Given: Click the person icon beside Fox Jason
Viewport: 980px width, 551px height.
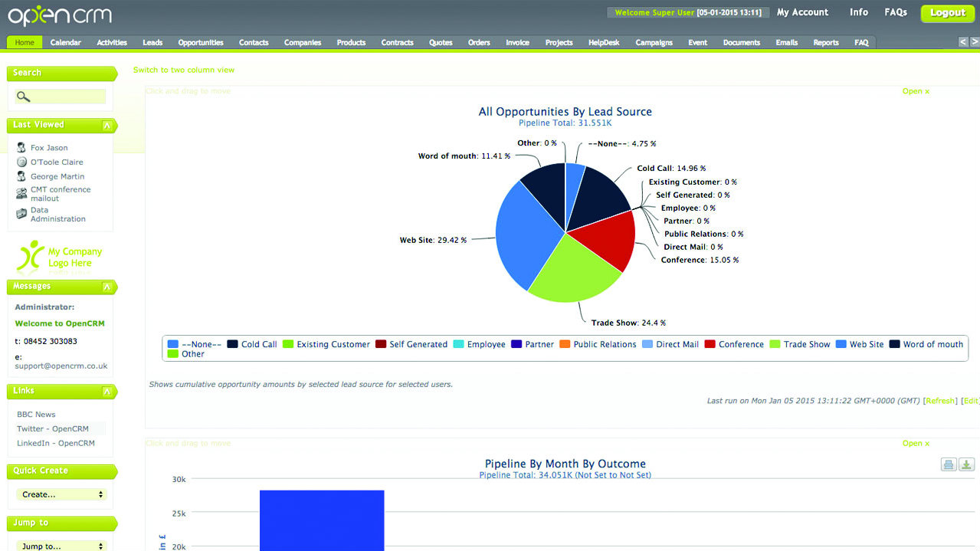Looking at the screenshot, I should pos(21,147).
